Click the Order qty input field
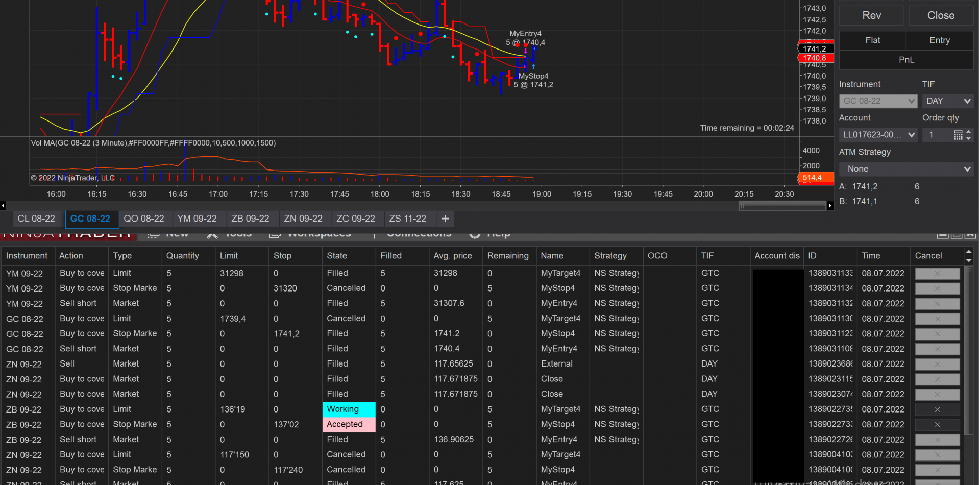 (x=938, y=135)
